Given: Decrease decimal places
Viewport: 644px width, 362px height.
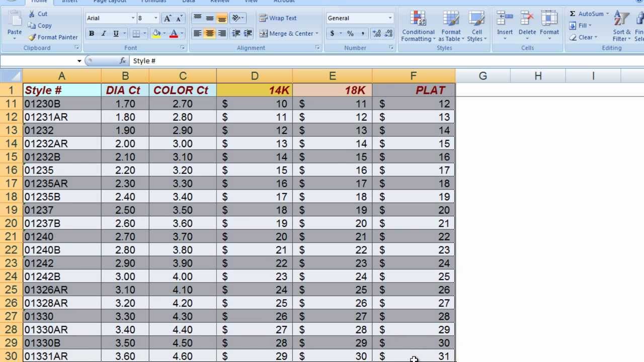Looking at the screenshot, I should click(388, 34).
